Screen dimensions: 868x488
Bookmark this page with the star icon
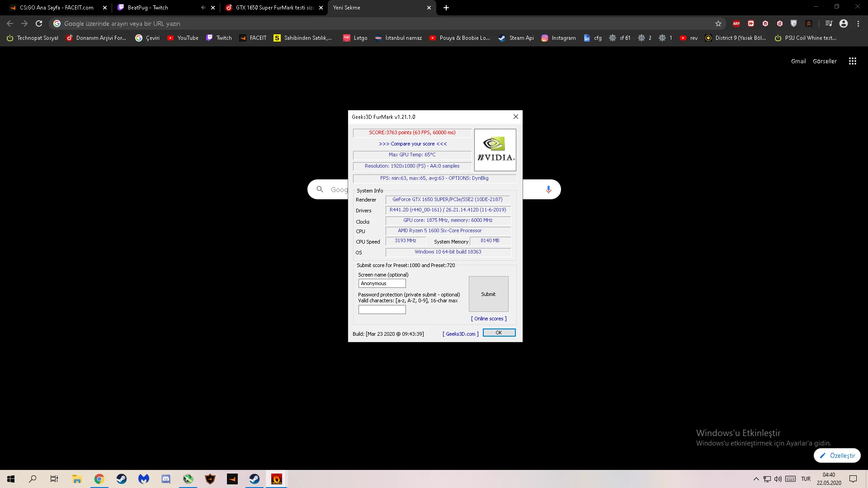pyautogui.click(x=719, y=23)
